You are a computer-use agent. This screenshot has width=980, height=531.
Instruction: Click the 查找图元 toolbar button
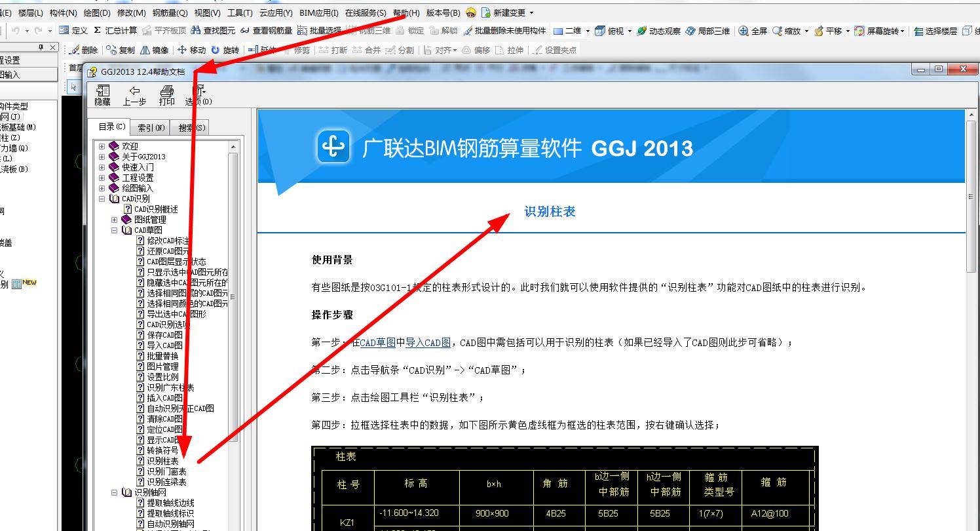(213, 30)
